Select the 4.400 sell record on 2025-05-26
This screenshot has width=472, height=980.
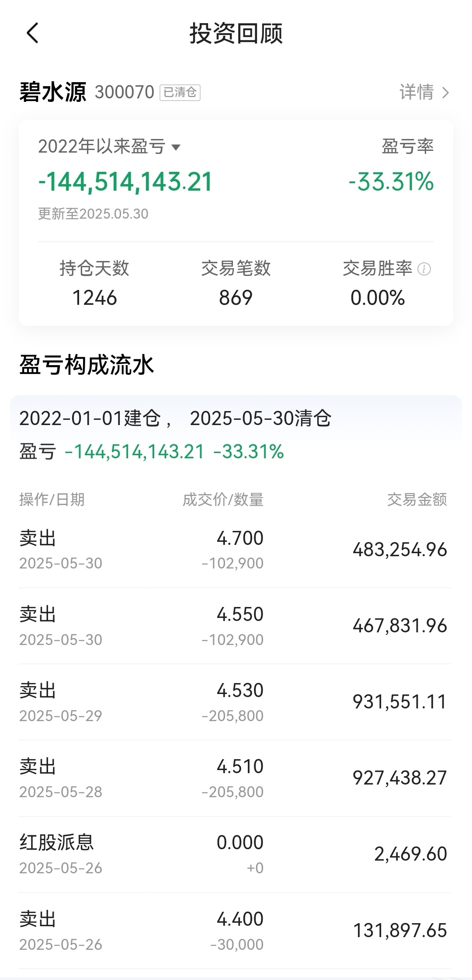click(x=235, y=930)
